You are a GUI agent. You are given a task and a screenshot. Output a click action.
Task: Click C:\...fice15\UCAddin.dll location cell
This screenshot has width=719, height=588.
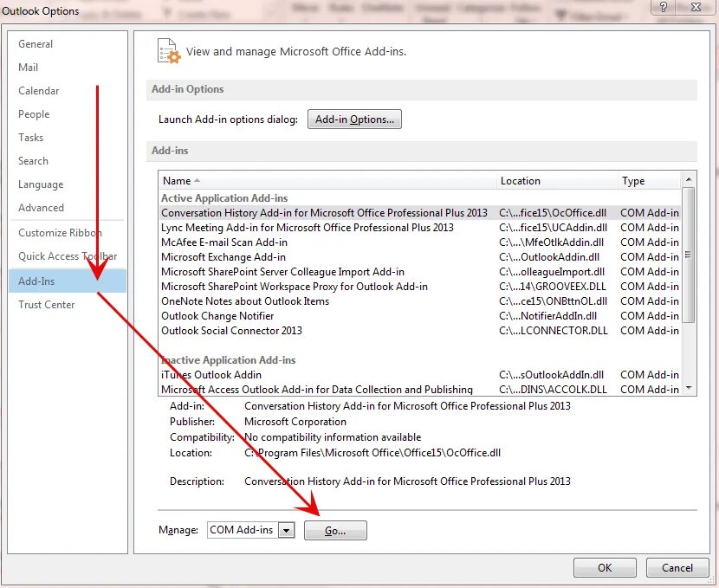[x=553, y=228]
